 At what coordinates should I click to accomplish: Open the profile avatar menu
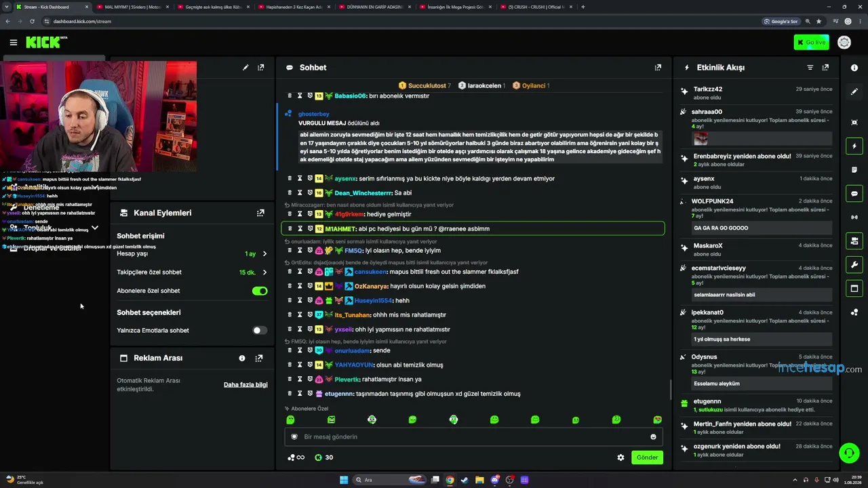844,43
